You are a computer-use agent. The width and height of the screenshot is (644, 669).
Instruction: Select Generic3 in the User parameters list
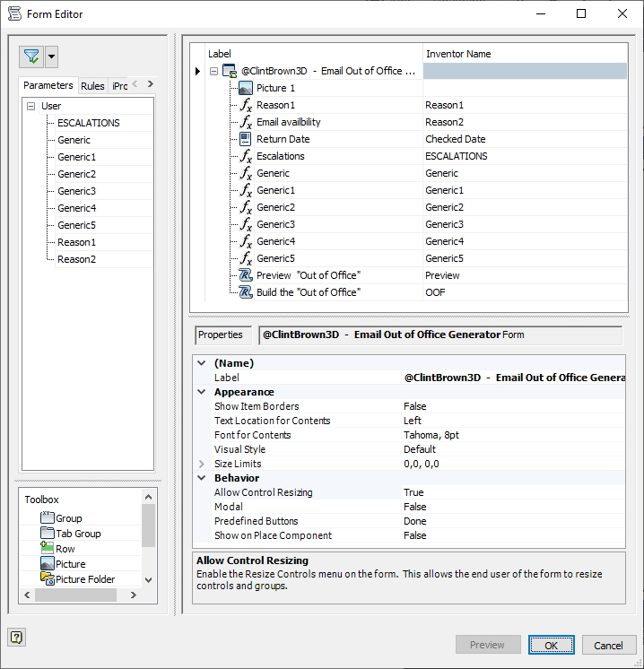point(77,191)
